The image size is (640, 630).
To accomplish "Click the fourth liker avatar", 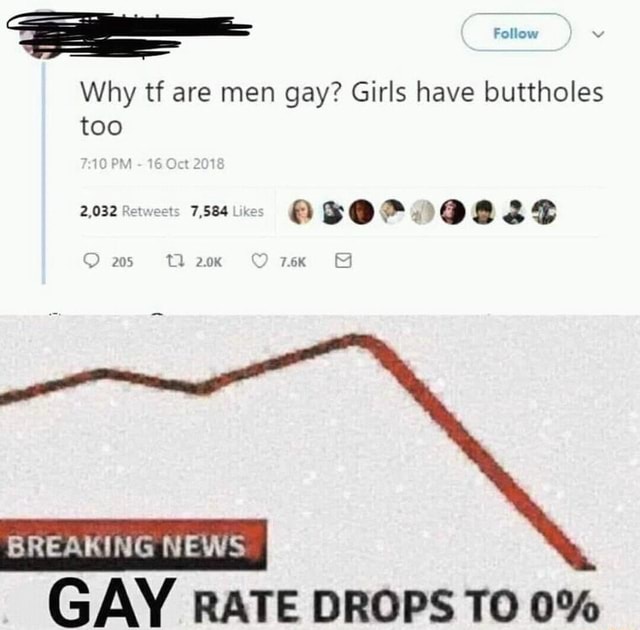I will [x=392, y=212].
